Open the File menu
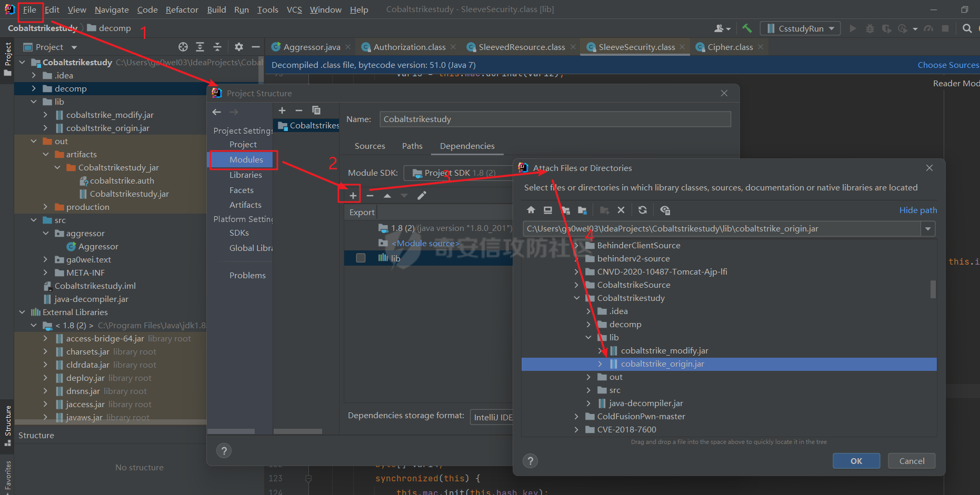Screen dimensions: 980x495 [29, 9]
